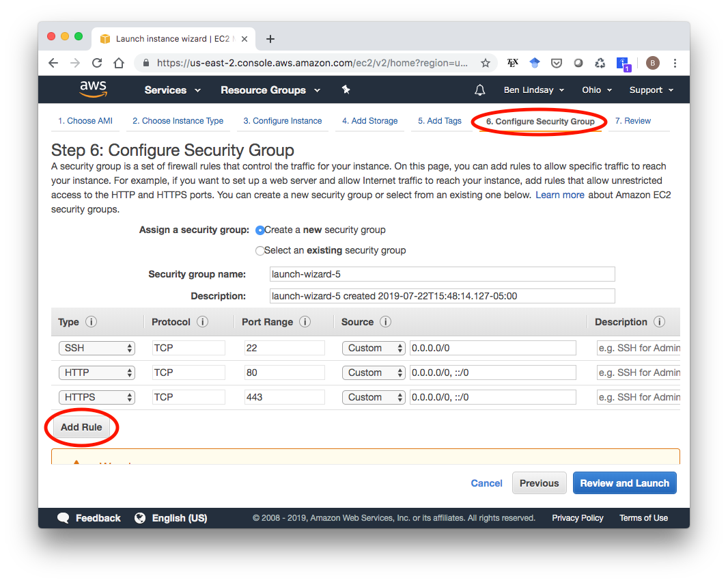Reload the page with the refresh icon
The width and height of the screenshot is (728, 583).
click(96, 63)
